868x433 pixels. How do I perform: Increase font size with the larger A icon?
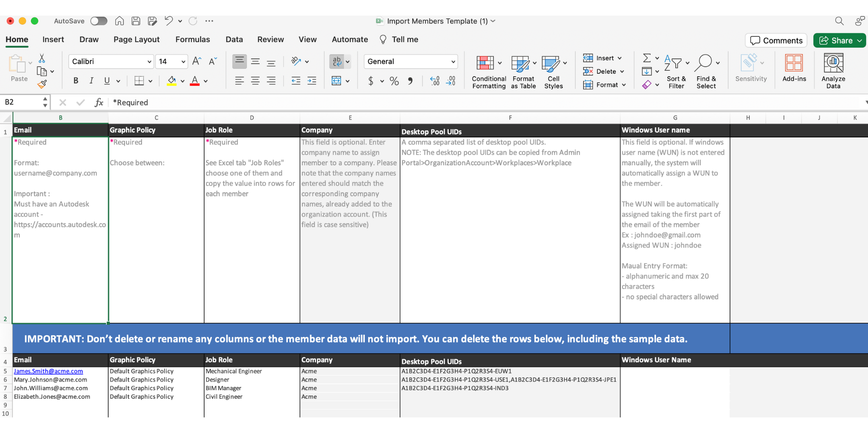pos(197,61)
